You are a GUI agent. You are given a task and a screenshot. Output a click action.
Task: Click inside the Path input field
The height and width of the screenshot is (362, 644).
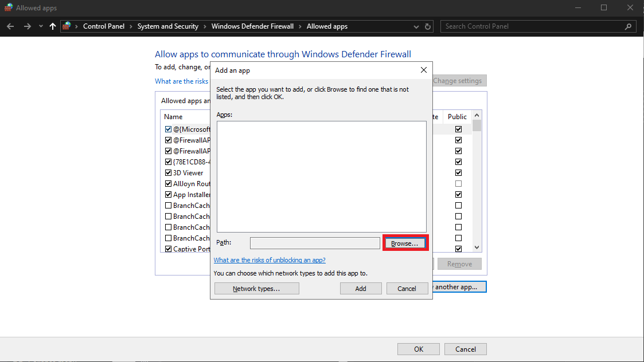[315, 242]
